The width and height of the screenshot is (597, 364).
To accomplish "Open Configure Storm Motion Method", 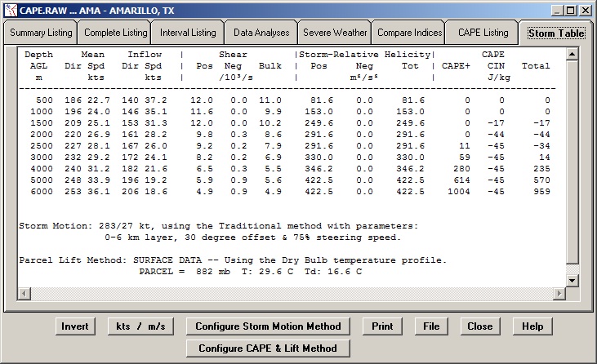I will (x=268, y=326).
